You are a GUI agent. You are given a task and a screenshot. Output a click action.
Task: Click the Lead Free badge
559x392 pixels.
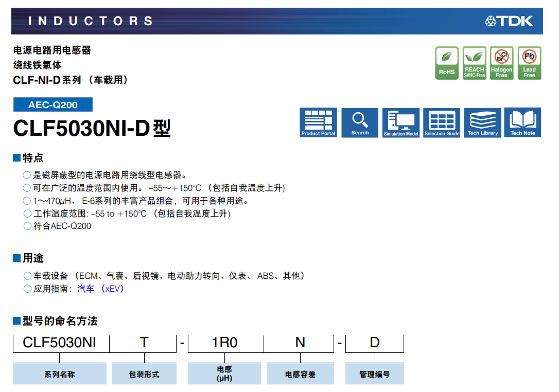[529, 63]
